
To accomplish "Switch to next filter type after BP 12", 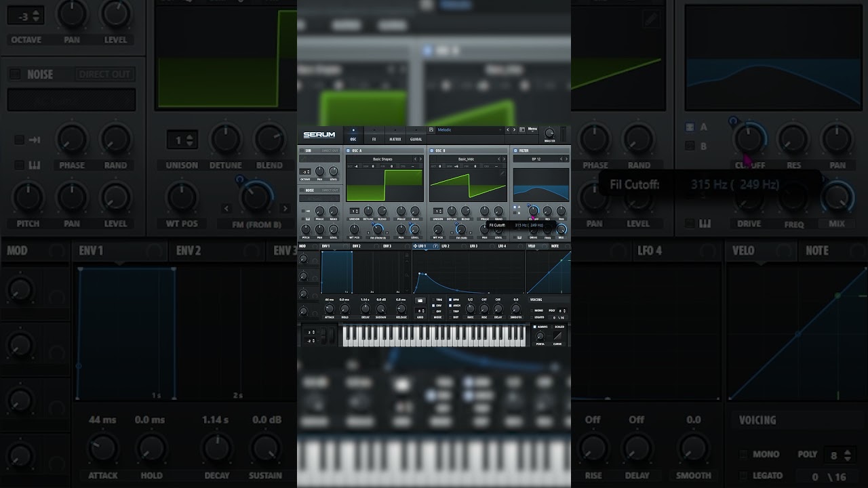I will (x=566, y=159).
